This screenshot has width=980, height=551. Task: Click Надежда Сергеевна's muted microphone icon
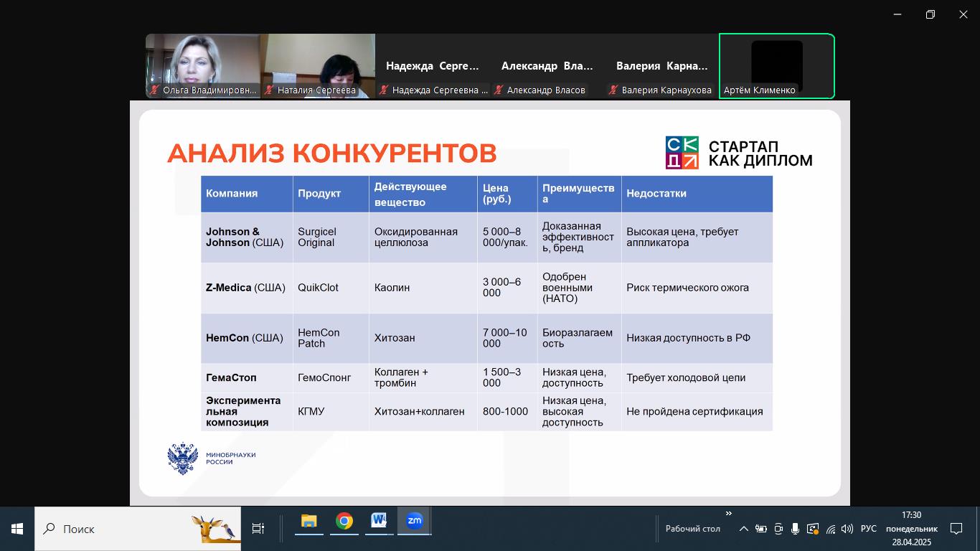coord(384,90)
